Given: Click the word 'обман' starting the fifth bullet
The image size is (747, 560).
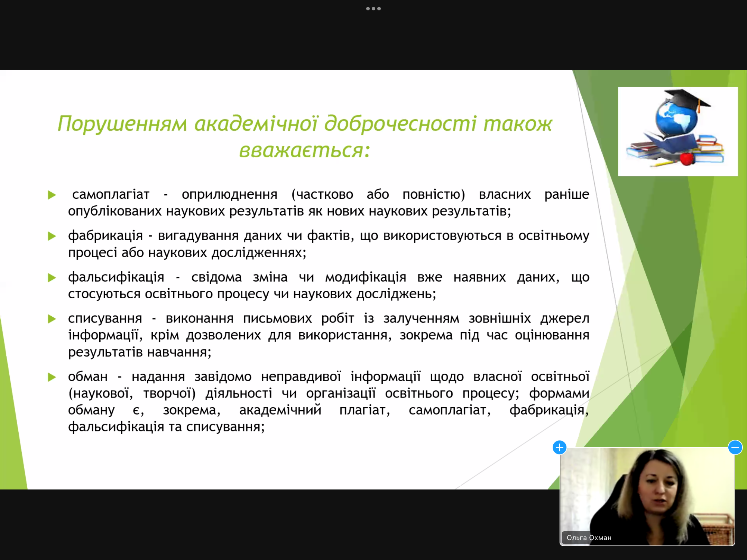Looking at the screenshot, I should coord(87,376).
